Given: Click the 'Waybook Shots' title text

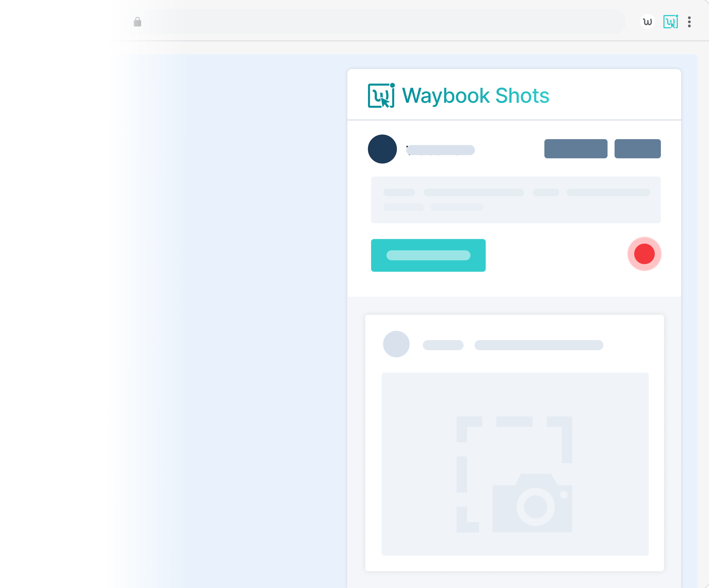Looking at the screenshot, I should [x=475, y=96].
